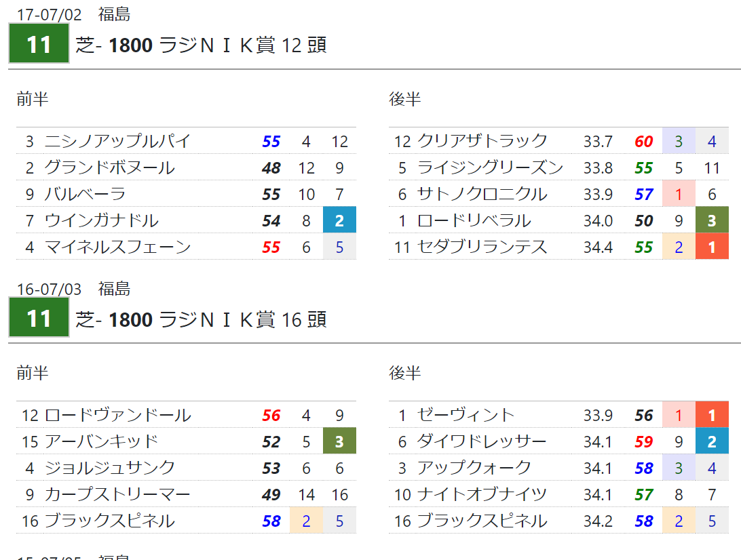The height and width of the screenshot is (560, 741).
Task: Click blue rank 2 cell in ウインガナドル row
Action: coord(339,220)
